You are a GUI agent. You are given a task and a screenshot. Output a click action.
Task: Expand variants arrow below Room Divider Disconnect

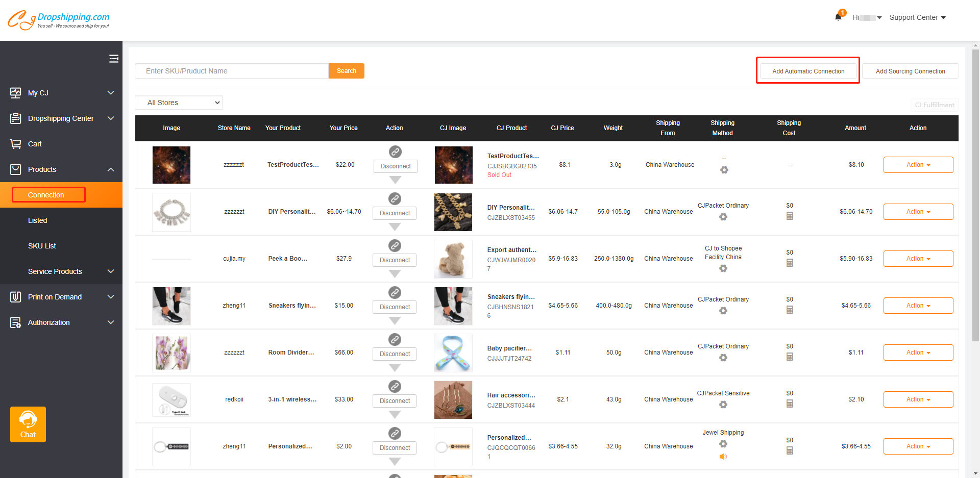pos(395,368)
